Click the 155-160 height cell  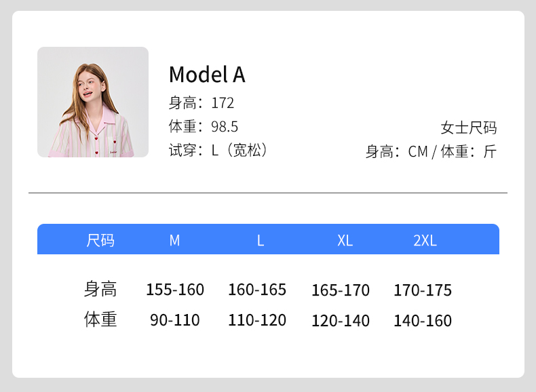click(175, 290)
